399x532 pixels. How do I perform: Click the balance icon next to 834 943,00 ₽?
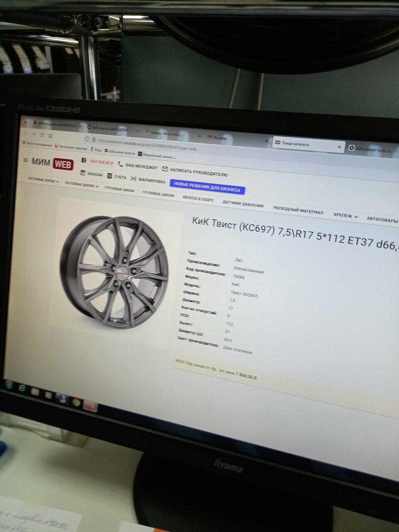tap(84, 160)
